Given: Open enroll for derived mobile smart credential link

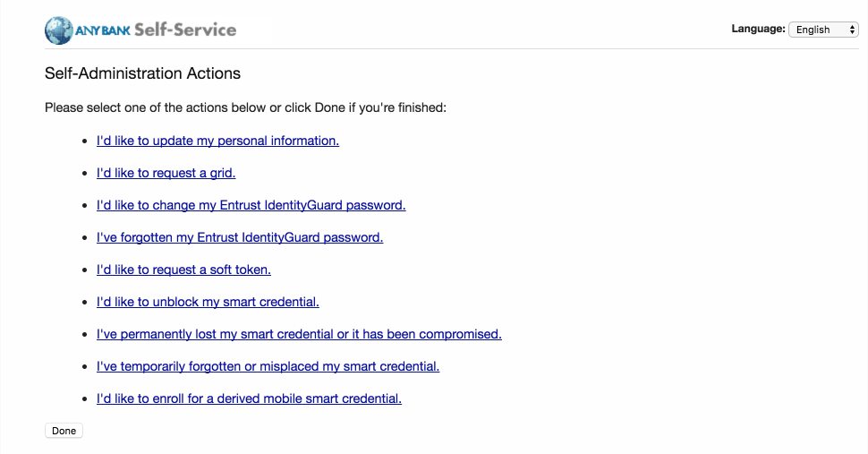Looking at the screenshot, I should coord(249,398).
